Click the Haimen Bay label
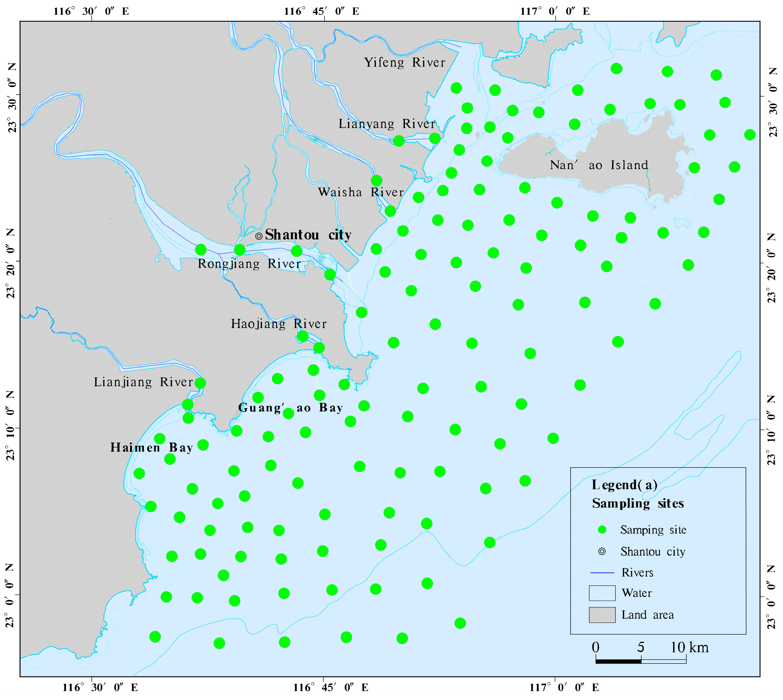783x700 pixels. (x=151, y=448)
